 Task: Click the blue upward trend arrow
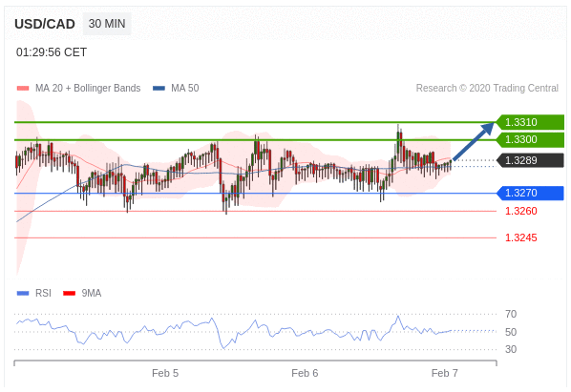[474, 141]
